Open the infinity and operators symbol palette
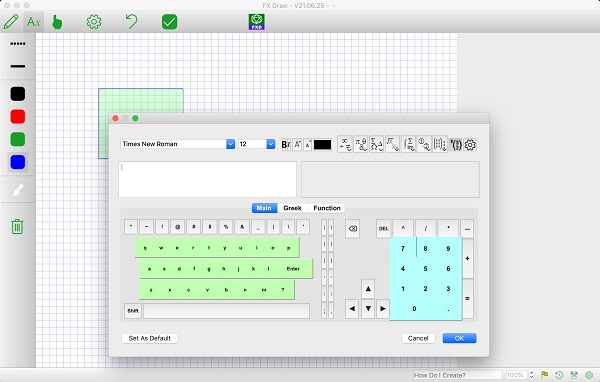Image resolution: width=600 pixels, height=382 pixels. 345,144
